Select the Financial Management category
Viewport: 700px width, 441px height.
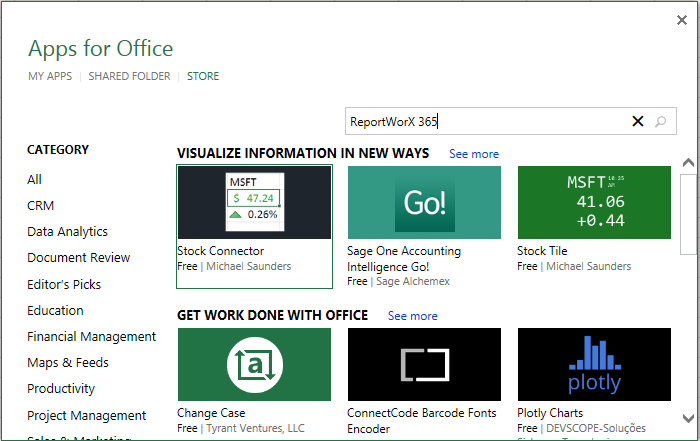pyautogui.click(x=92, y=337)
